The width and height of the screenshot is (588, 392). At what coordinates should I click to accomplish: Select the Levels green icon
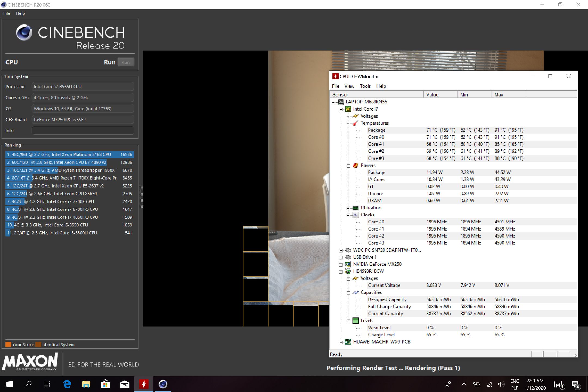pos(355,321)
